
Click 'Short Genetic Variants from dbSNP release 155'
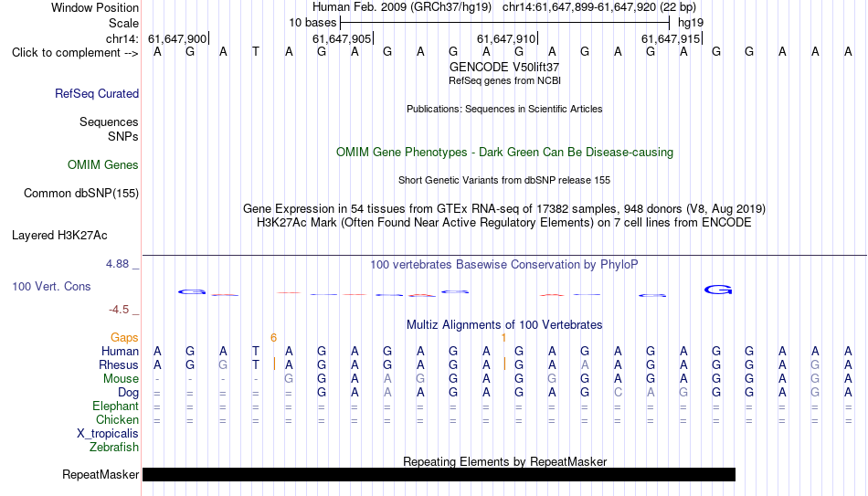click(504, 181)
